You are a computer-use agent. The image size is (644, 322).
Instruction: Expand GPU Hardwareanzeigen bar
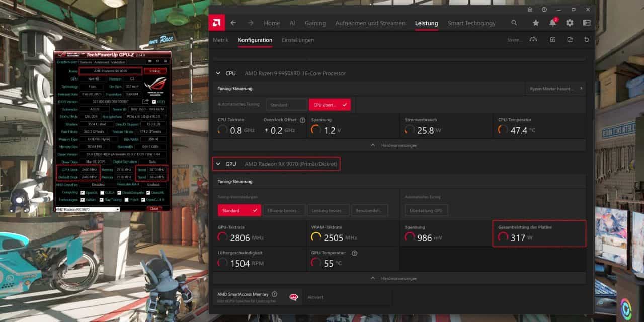coord(399,278)
